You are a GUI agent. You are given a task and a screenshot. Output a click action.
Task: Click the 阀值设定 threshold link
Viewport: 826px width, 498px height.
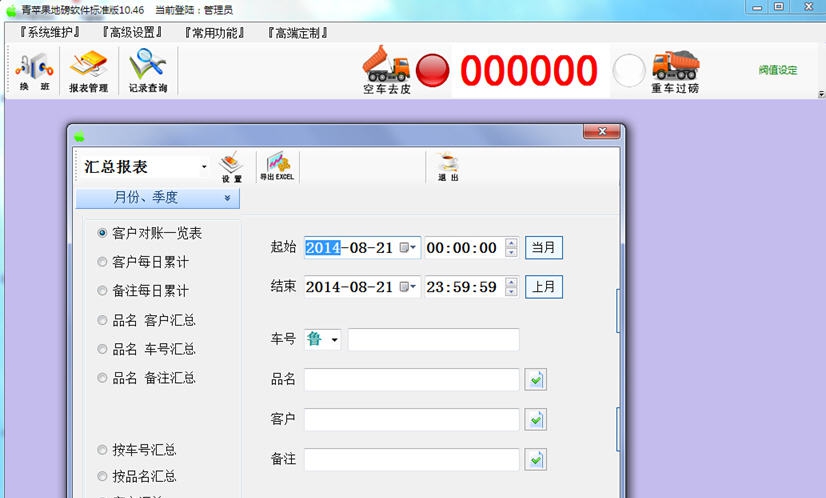pyautogui.click(x=778, y=70)
